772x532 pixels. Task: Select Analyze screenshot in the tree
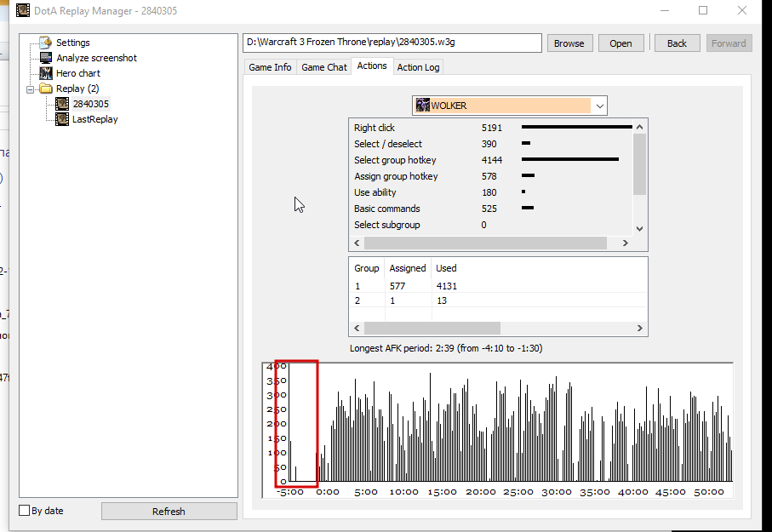96,58
